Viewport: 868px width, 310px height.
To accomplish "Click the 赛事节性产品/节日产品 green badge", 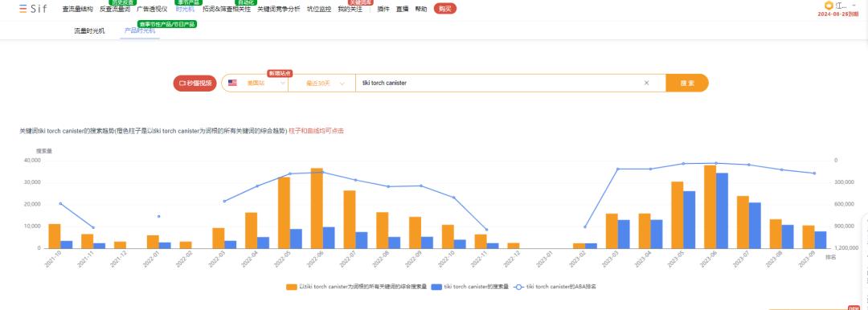I will 168,24.
